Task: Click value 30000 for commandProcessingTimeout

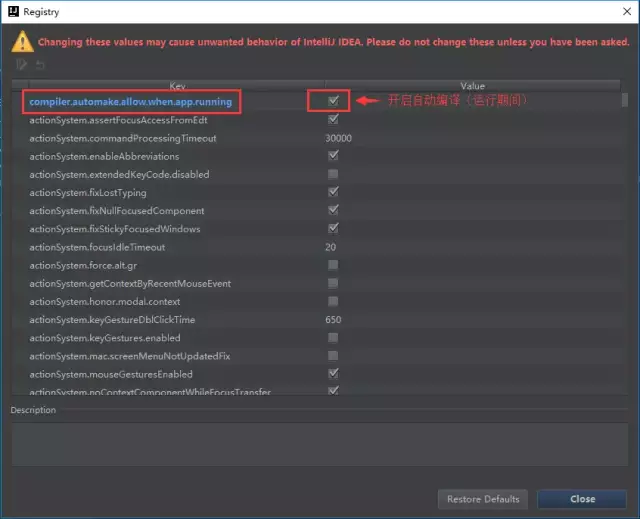Action: pos(338,138)
